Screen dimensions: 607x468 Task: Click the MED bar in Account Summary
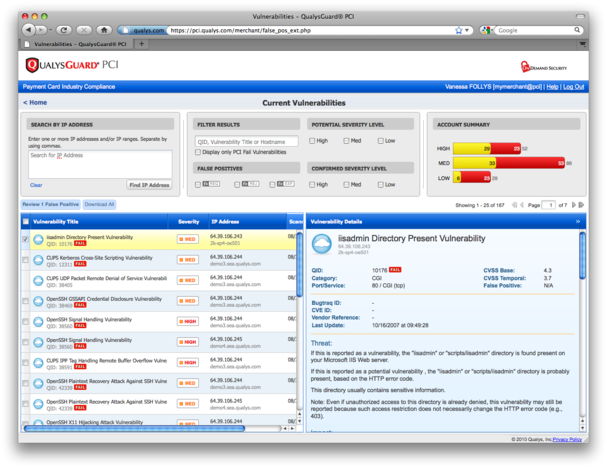[509, 163]
